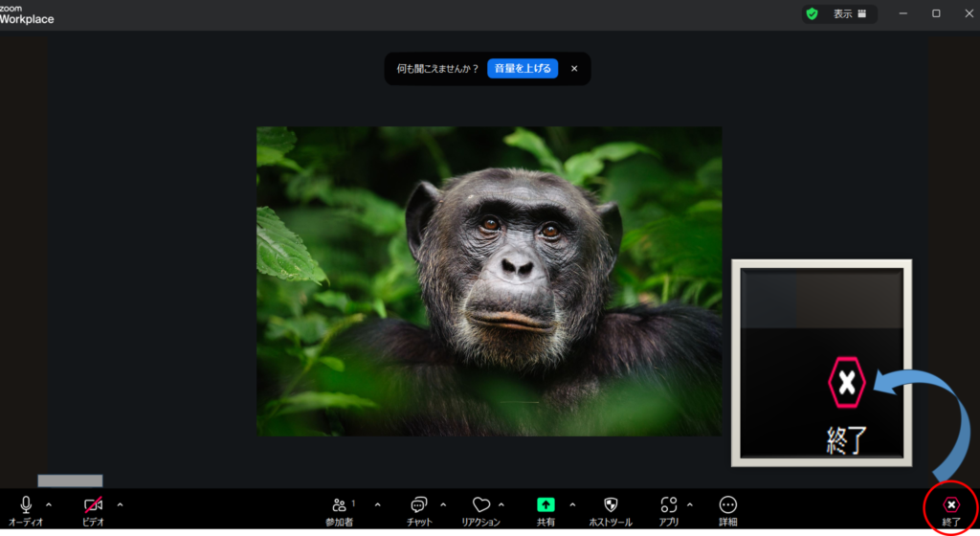980x536 pixels.
Task: Open ホストツール host tools shield icon
Action: click(610, 505)
